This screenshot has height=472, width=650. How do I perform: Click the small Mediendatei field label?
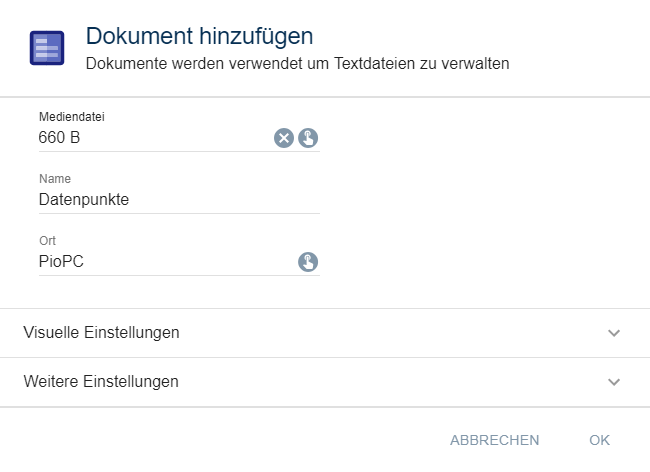72,117
